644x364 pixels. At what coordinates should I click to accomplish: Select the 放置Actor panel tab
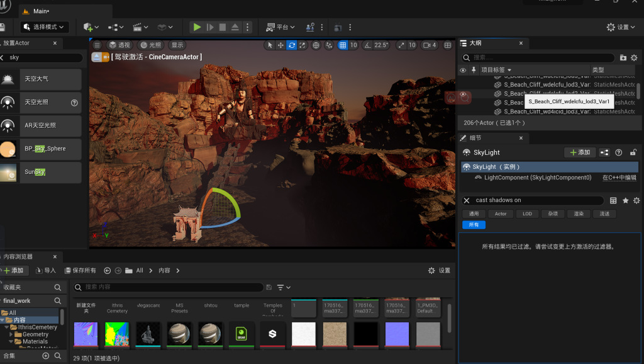[16, 43]
